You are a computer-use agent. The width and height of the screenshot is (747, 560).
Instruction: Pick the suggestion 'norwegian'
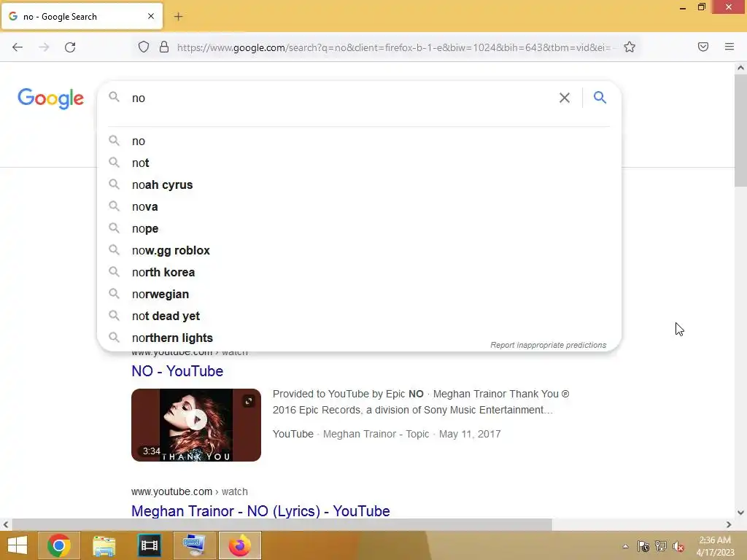359,295
